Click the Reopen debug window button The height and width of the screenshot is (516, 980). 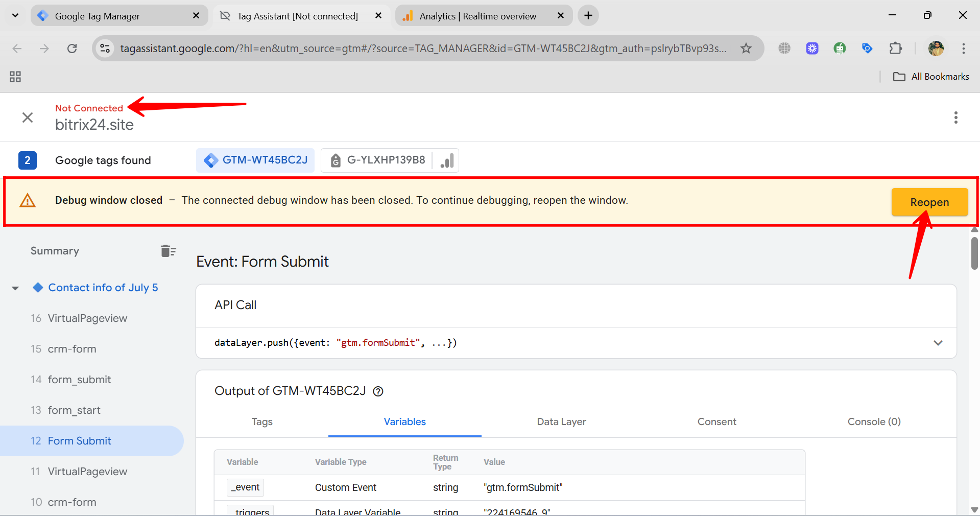929,202
